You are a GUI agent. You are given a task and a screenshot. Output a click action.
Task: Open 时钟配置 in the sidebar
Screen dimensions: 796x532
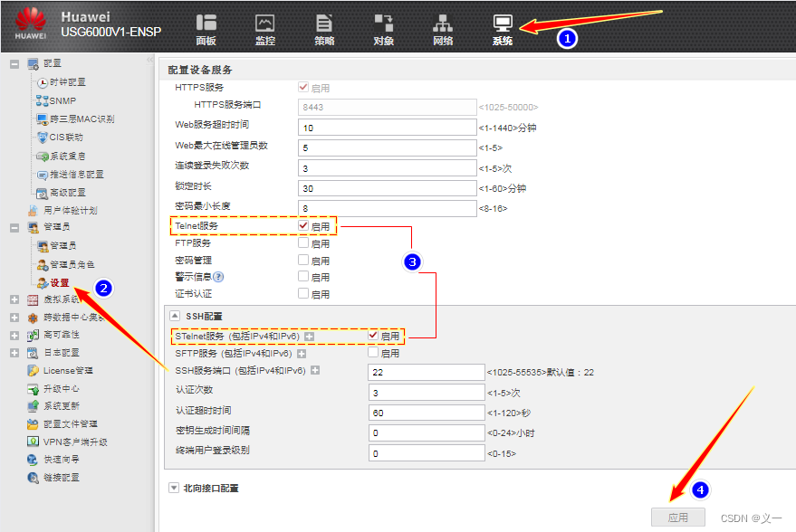point(68,82)
